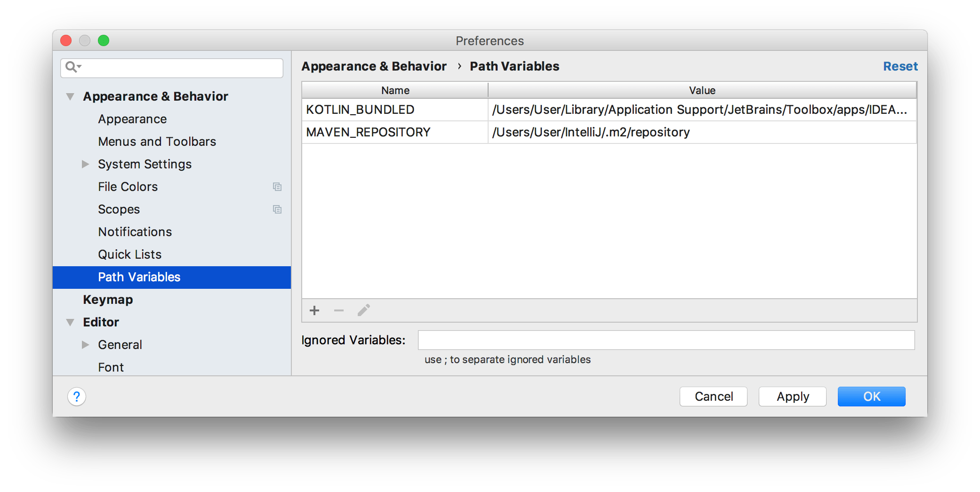
Task: Click the remove variable minus icon
Action: pos(339,310)
